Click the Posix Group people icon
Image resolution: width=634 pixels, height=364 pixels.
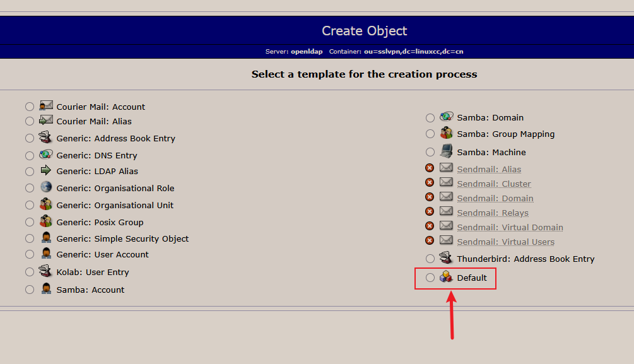(x=46, y=221)
